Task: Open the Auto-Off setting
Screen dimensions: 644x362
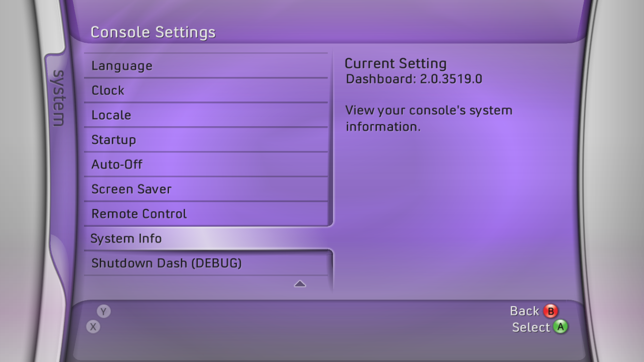Action: [x=206, y=164]
